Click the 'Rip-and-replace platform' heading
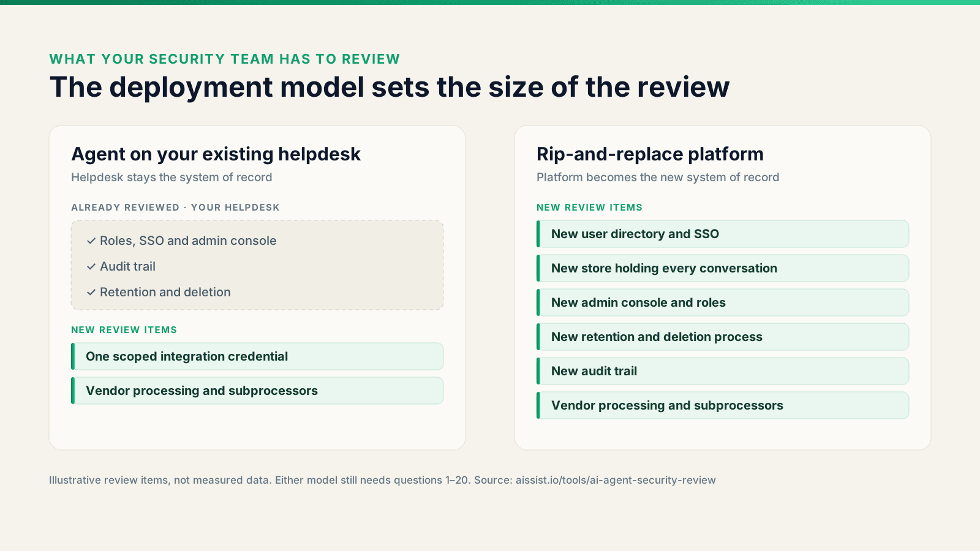The height and width of the screenshot is (551, 980). (x=650, y=154)
